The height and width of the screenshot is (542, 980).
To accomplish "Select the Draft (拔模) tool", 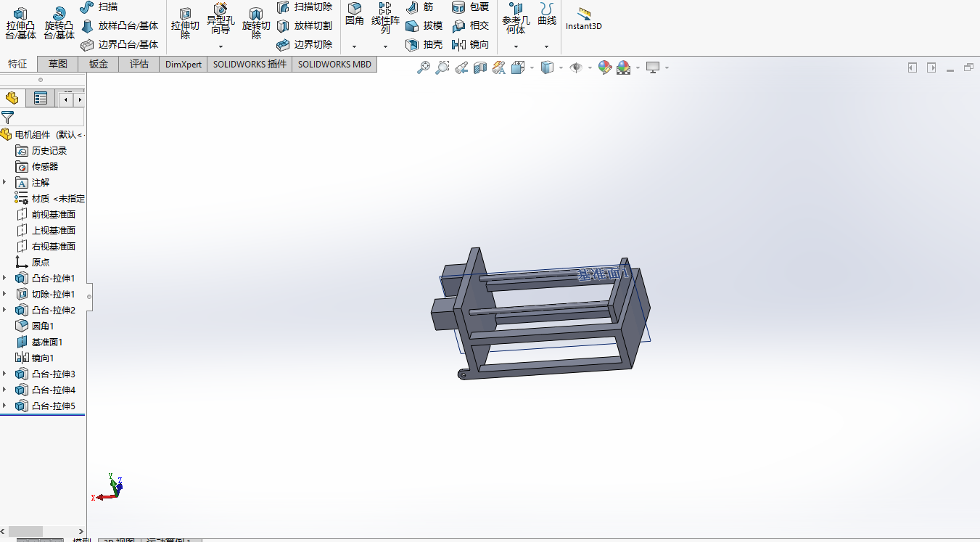I will pos(424,25).
